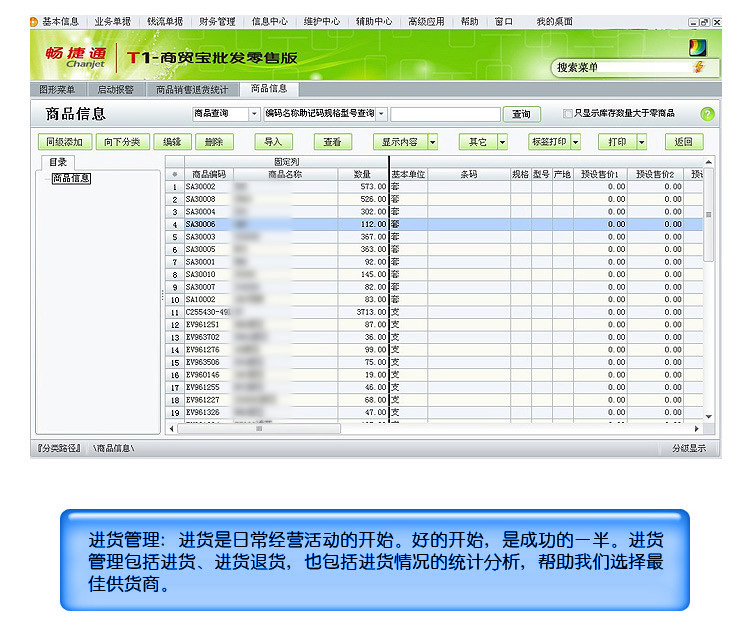Open the 高级应用 menu
Image resolution: width=750 pixels, height=634 pixels.
tap(426, 22)
